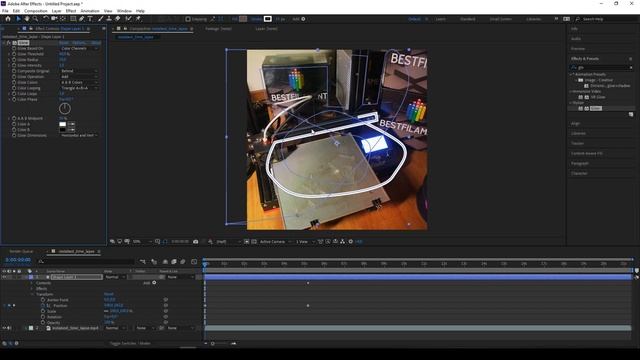Viewport: 640px width, 360px height.
Task: Click the timeline comp mini-flowchart icon
Action: [x=143, y=261]
